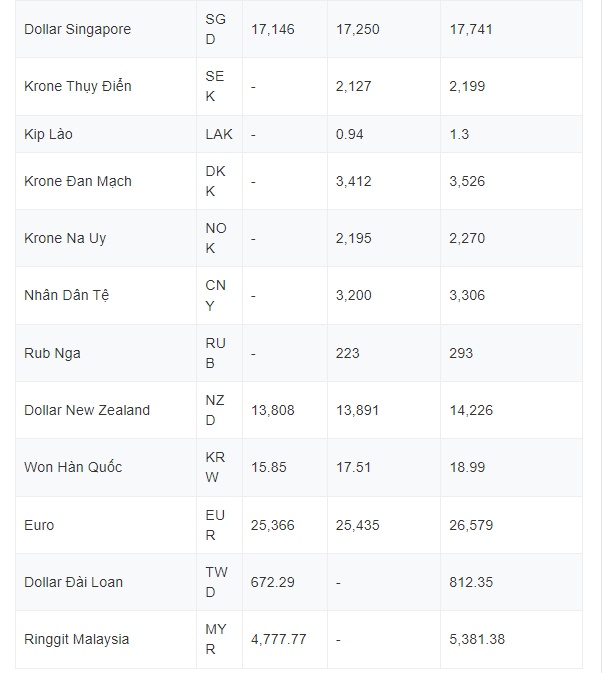Click the Dollar Singapore currency name

[77, 29]
